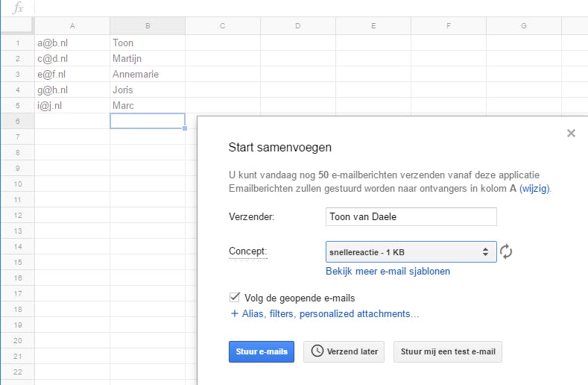Select column A header

72,26
